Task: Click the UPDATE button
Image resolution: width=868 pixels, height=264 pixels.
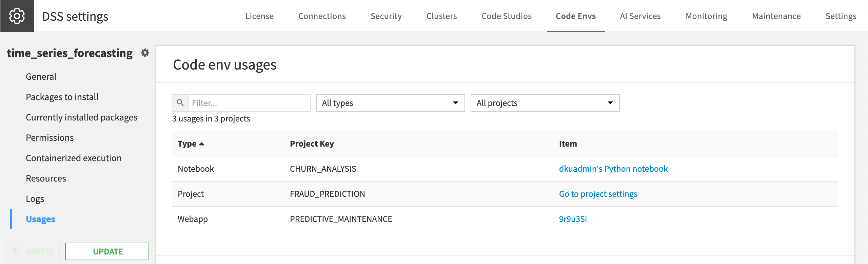Action: click(x=107, y=251)
